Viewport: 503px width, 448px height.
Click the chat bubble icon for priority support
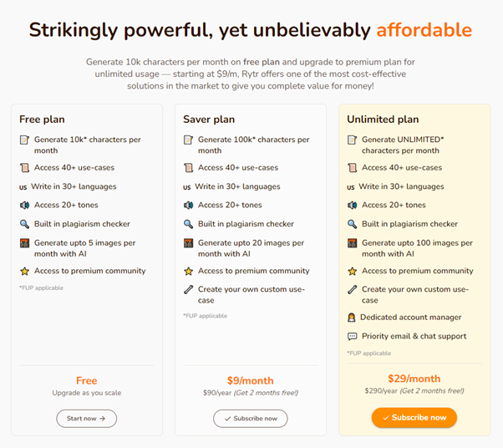pyautogui.click(x=353, y=336)
